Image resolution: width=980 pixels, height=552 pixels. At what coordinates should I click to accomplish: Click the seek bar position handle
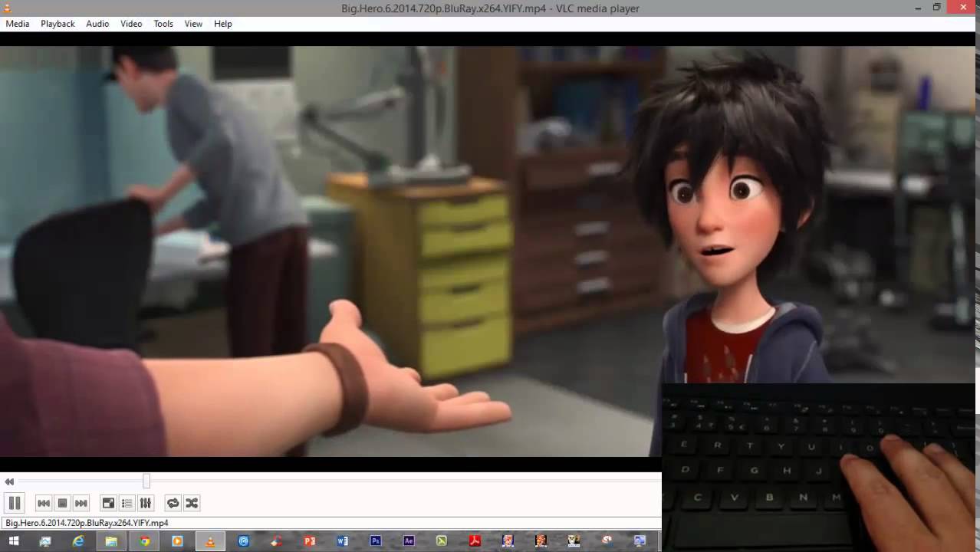(x=146, y=481)
